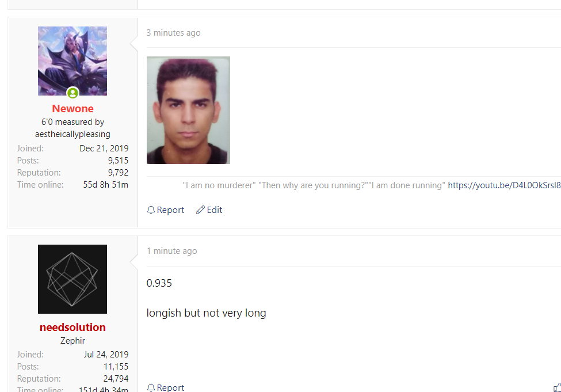Report needsolution's post via the bell icon
Image resolution: width=561 pixels, height=392 pixels.
click(151, 387)
